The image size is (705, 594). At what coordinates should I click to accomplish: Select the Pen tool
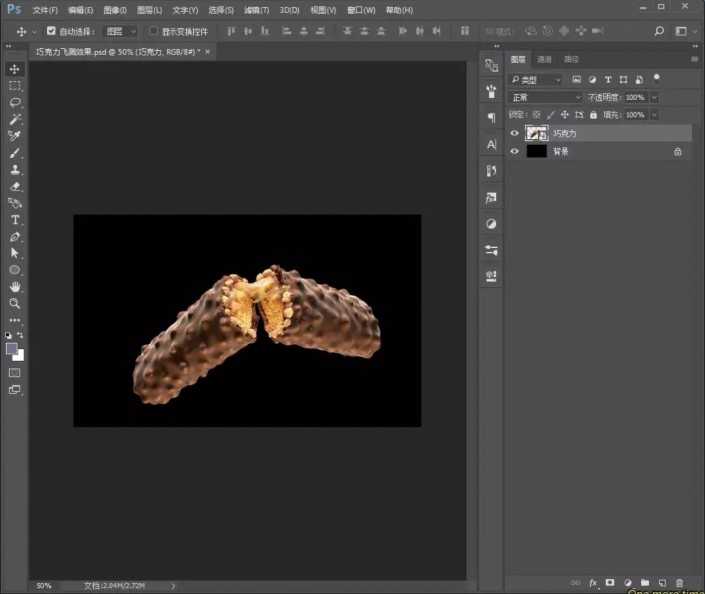[15, 237]
